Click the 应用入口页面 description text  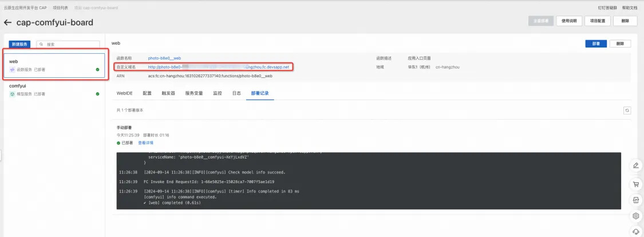click(x=419, y=58)
